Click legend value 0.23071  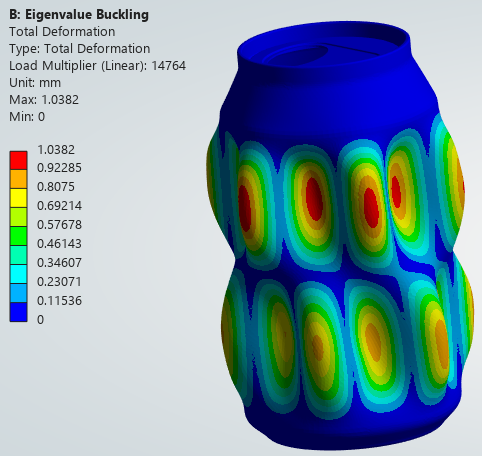tap(59, 282)
